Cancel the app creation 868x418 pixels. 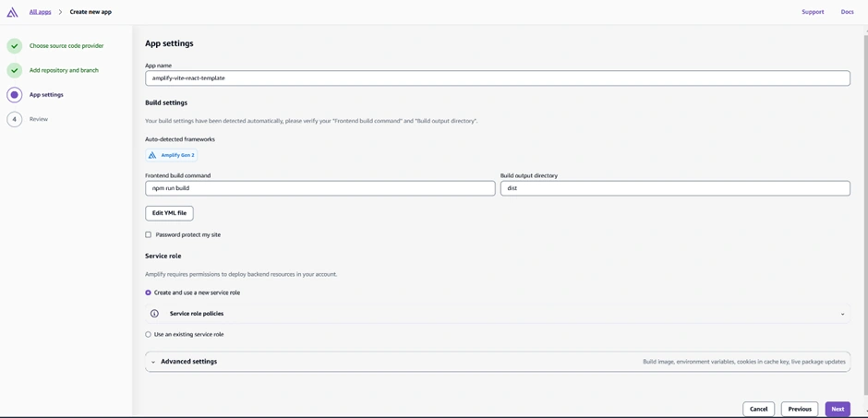(x=758, y=409)
